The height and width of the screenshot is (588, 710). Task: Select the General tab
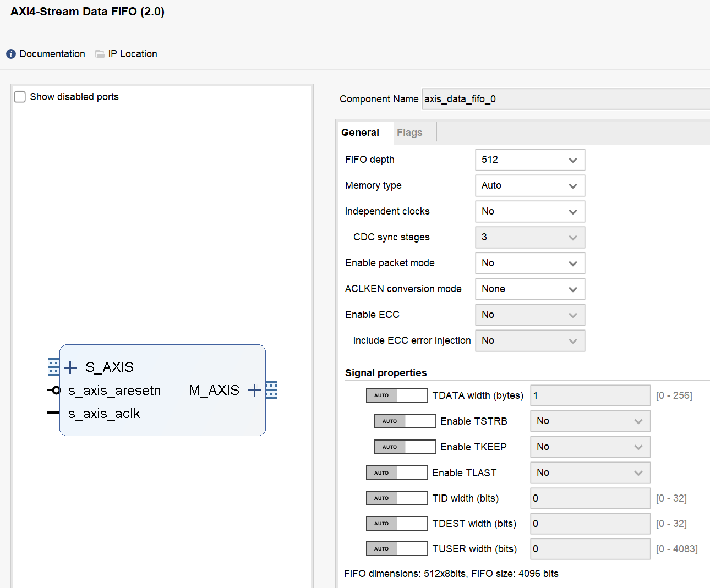[x=360, y=132]
